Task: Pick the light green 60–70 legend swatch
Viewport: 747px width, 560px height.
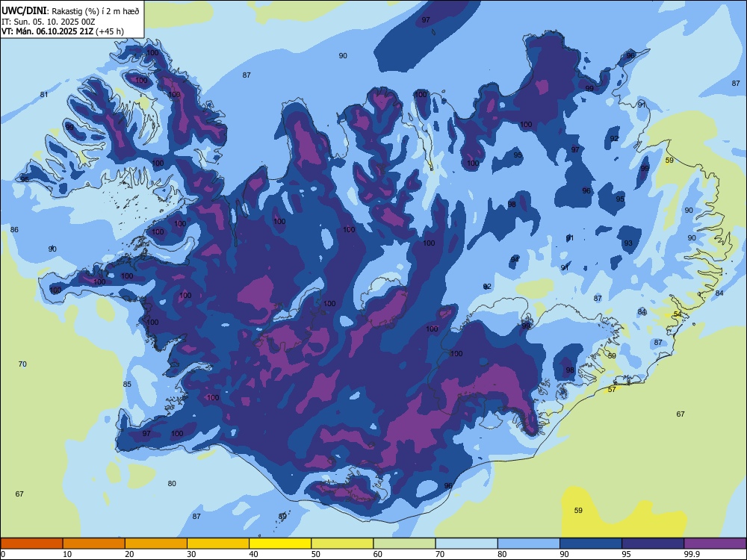Action: tap(404, 544)
